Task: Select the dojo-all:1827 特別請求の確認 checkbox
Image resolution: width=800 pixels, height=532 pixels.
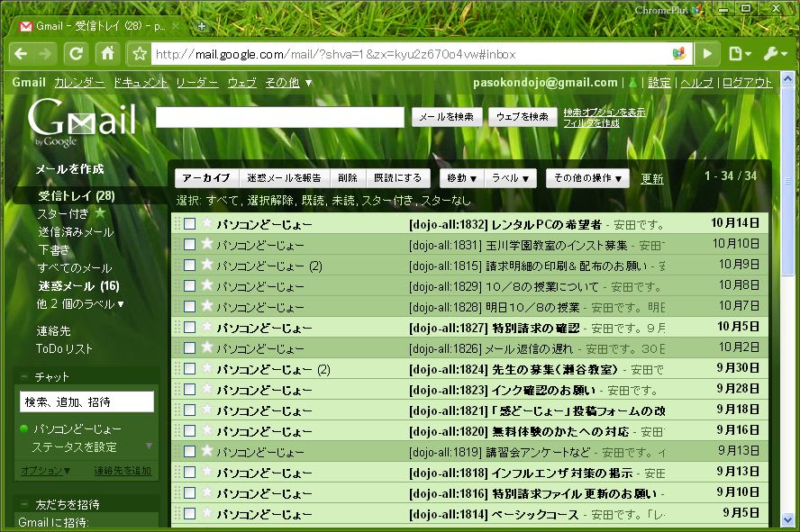Action: point(190,328)
